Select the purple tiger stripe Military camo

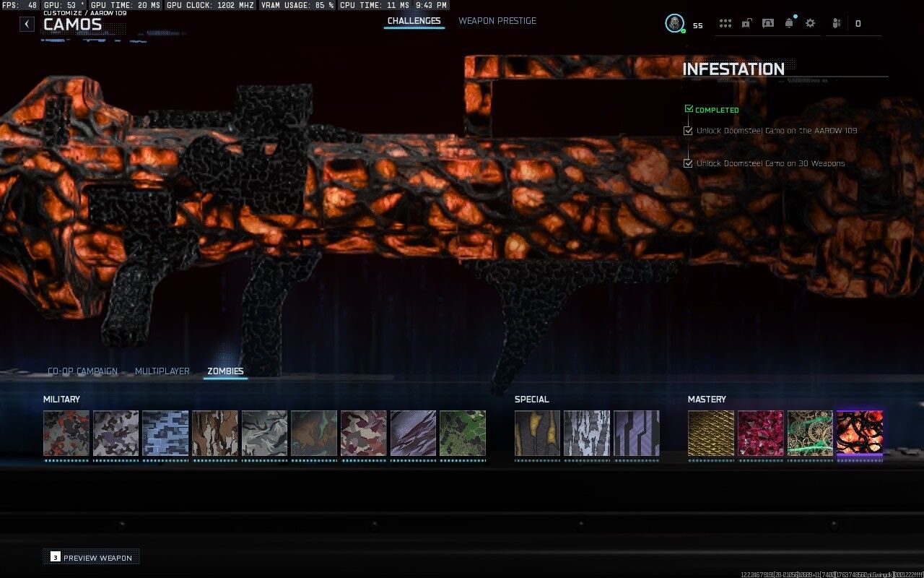coord(413,433)
